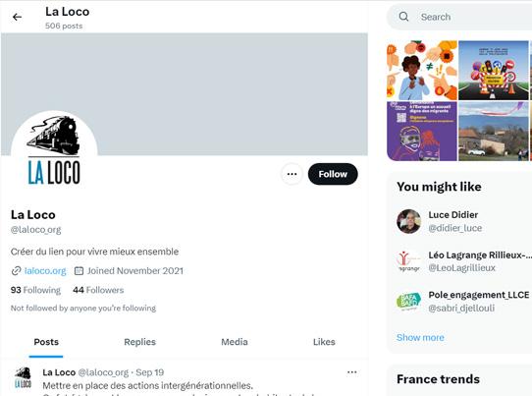The image size is (532, 396).
Task: View the 93 Following list
Action: click(x=35, y=290)
